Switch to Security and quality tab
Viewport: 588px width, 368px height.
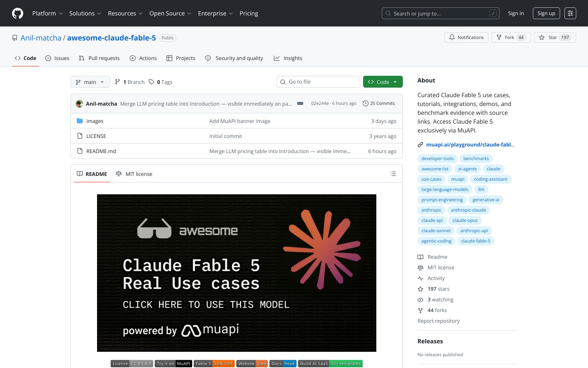tap(234, 58)
